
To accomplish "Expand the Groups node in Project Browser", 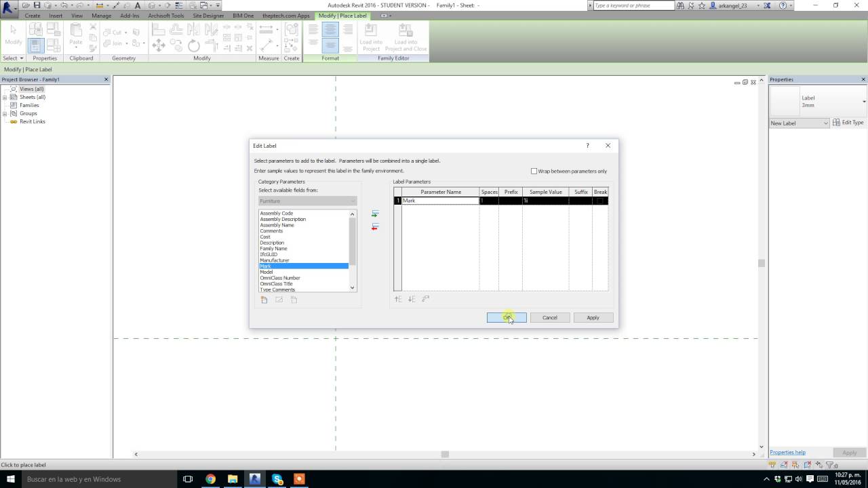I will click(x=5, y=113).
